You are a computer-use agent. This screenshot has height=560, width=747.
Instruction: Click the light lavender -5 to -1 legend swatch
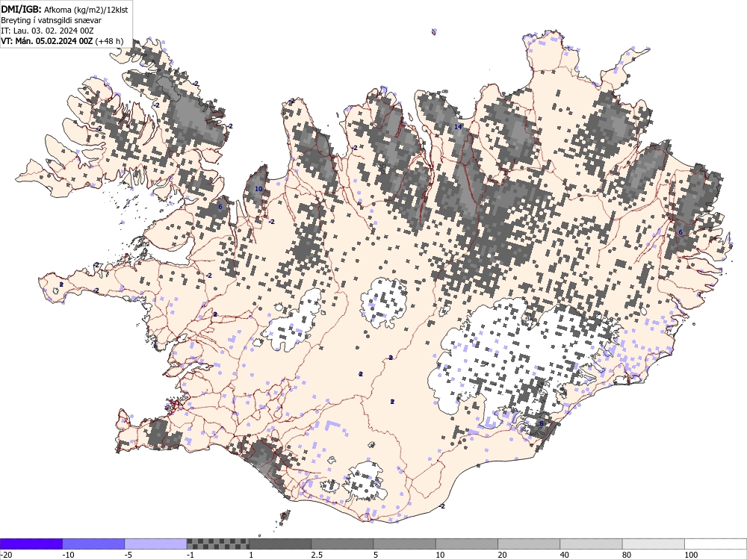pos(155,544)
